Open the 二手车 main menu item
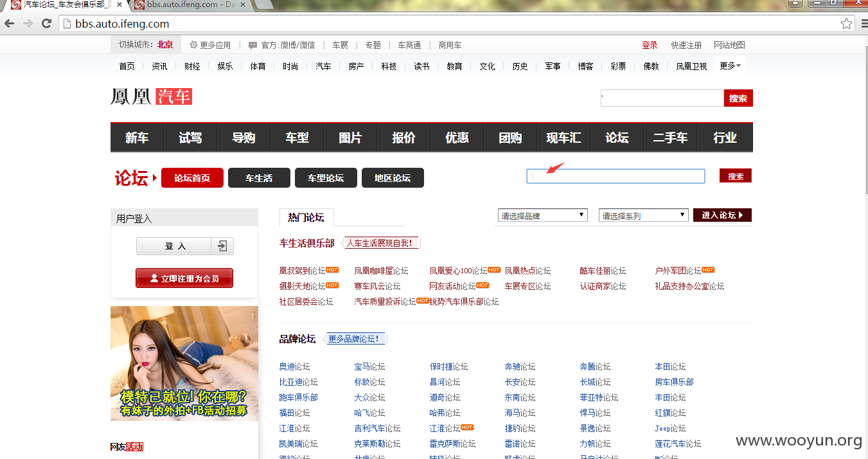This screenshot has width=868, height=459. 670,138
